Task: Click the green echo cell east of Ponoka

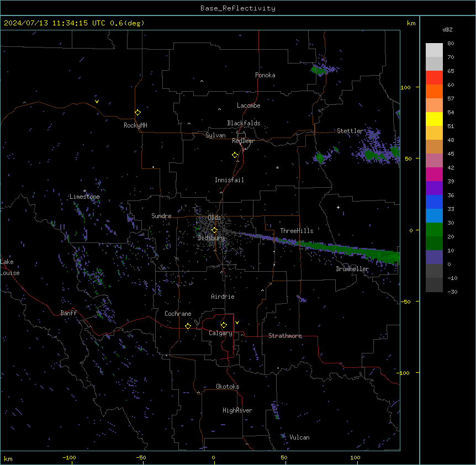Action: [x=318, y=71]
